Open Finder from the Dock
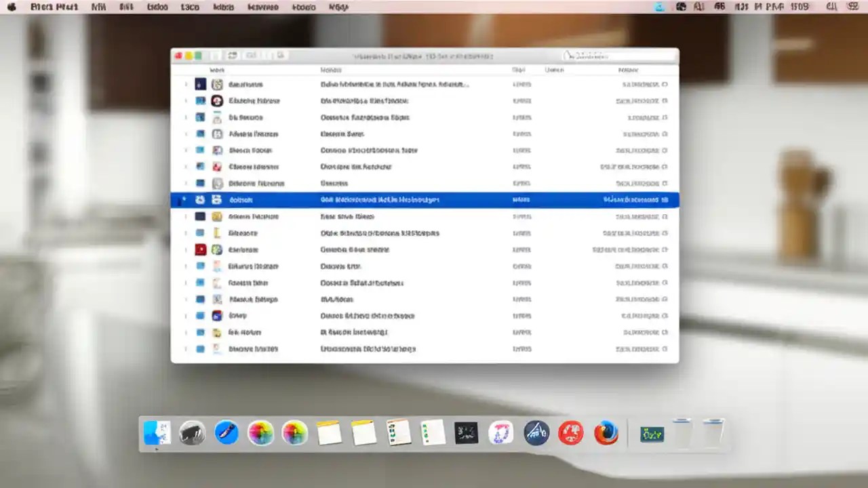 coord(156,432)
